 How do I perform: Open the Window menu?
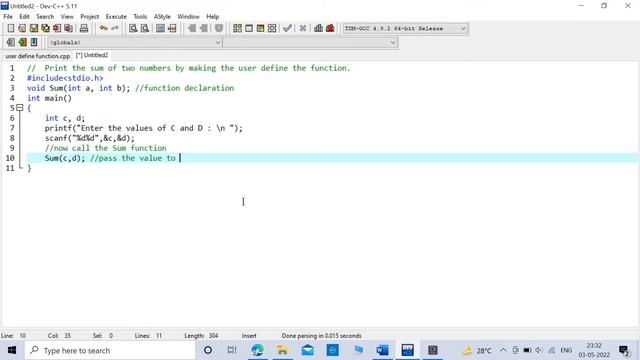[188, 17]
